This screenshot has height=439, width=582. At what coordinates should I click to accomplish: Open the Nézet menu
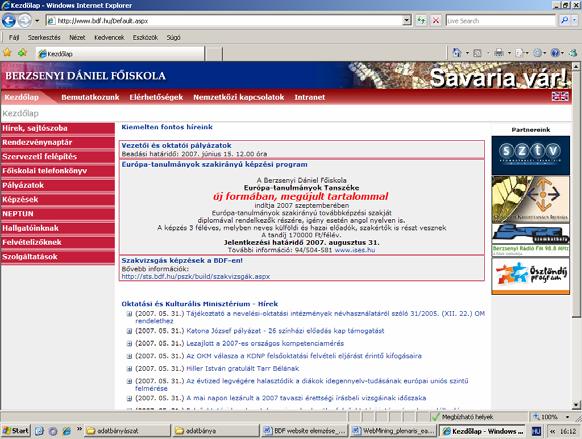[77, 37]
